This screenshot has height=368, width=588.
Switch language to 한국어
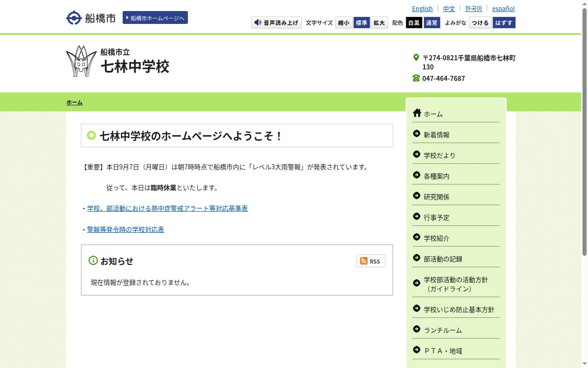(x=474, y=8)
